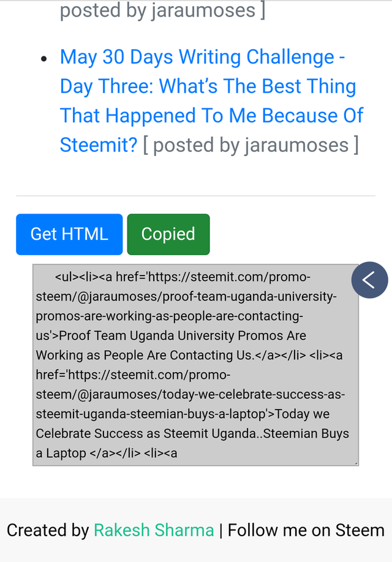Click the 'Created by' footer text
The image size is (392, 562).
pos(48,530)
